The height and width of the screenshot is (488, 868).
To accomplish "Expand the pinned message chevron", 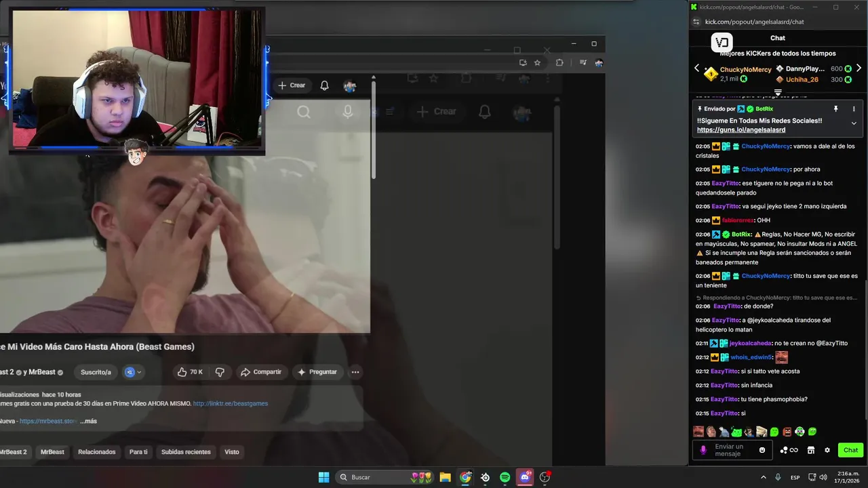I will [x=854, y=123].
